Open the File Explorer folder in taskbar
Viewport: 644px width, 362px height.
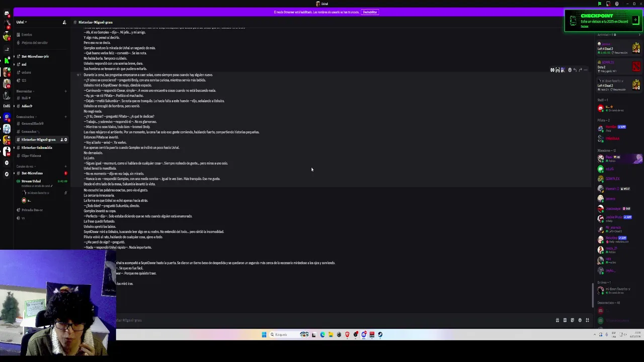pos(331,335)
